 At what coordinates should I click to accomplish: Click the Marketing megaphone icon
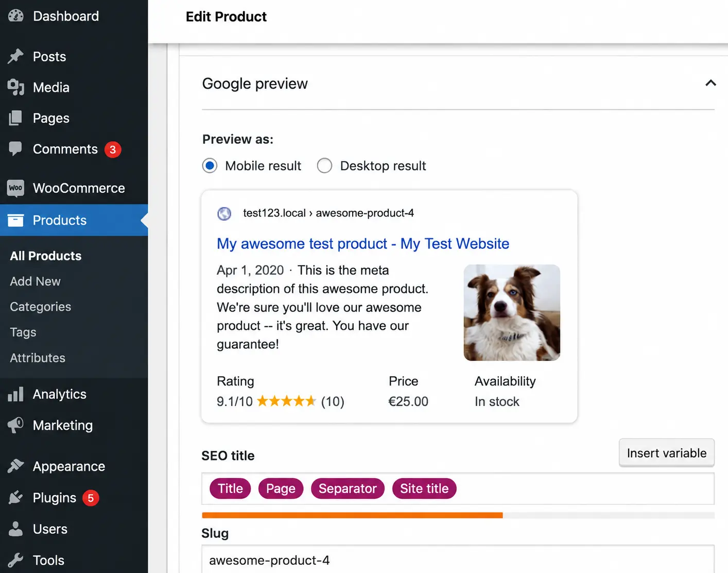click(16, 425)
